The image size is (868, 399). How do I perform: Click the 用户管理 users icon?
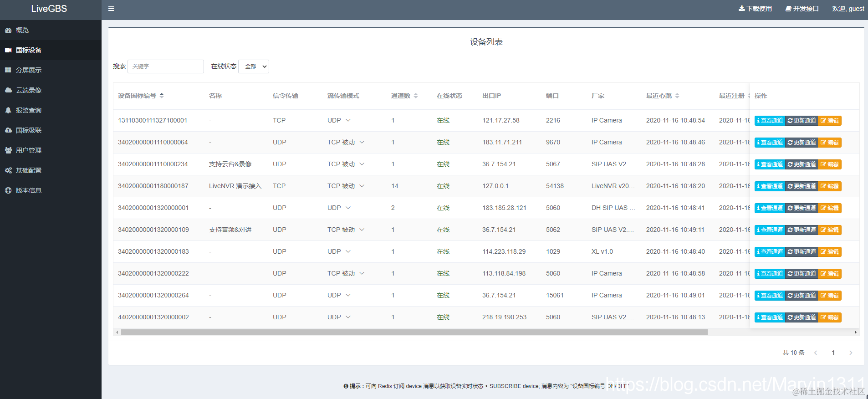(8, 150)
